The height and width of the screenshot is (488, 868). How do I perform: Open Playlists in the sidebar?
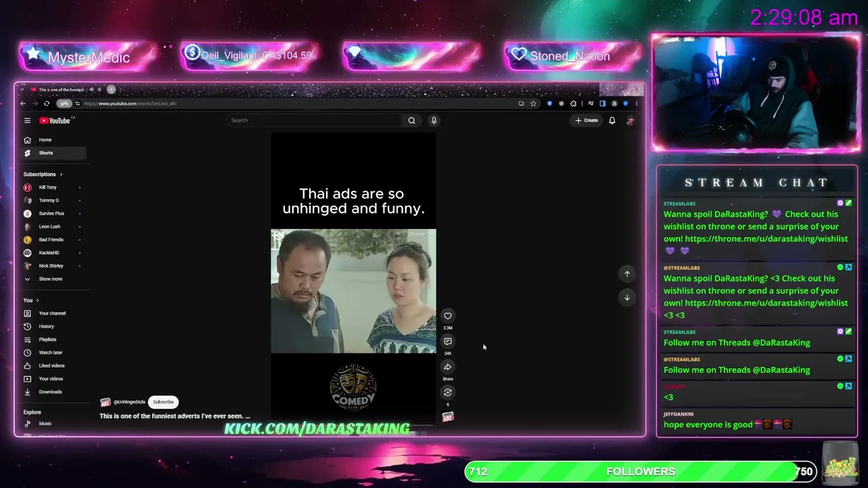[x=54, y=340]
